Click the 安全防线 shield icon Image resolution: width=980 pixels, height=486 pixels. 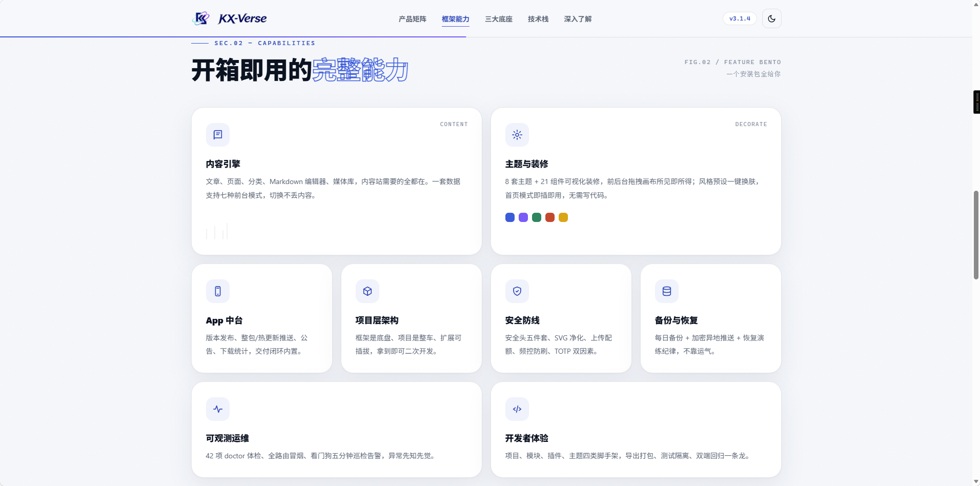[x=517, y=291]
